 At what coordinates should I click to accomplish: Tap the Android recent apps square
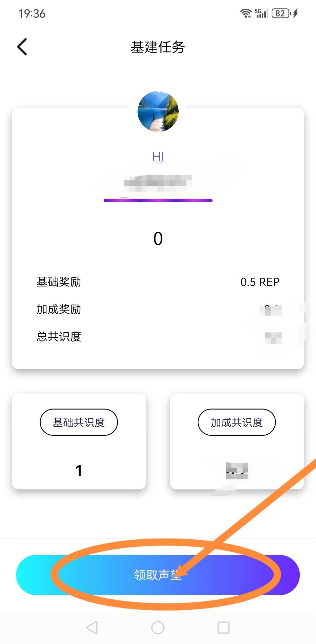223,627
